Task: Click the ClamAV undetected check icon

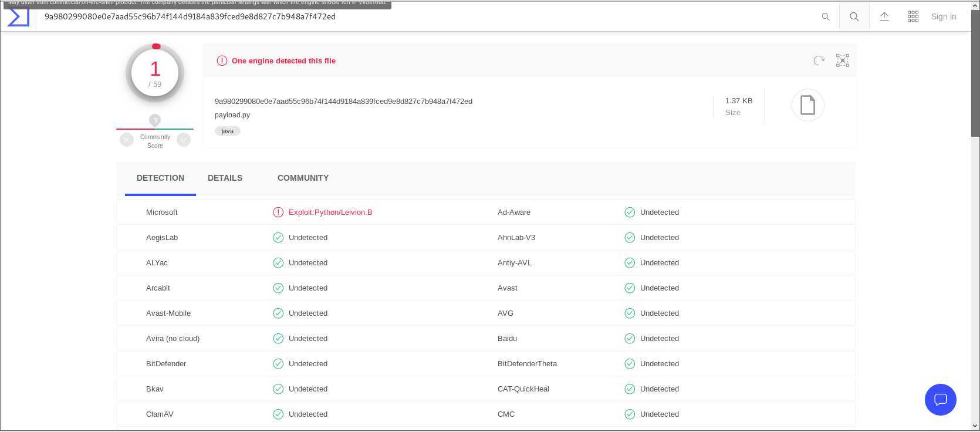Action: (x=278, y=414)
